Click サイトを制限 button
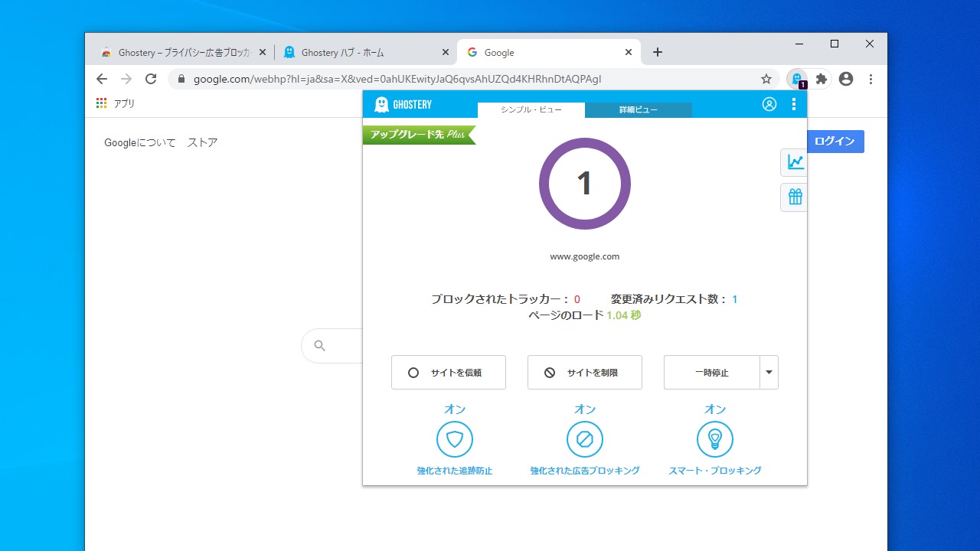Screen dimensions: 980x551 (x=585, y=373)
